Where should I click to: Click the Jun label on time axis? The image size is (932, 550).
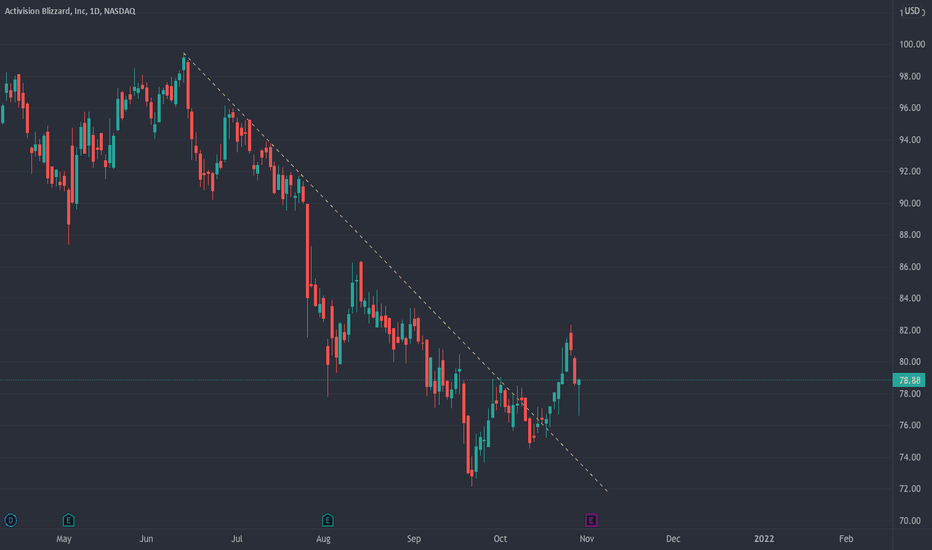146,539
